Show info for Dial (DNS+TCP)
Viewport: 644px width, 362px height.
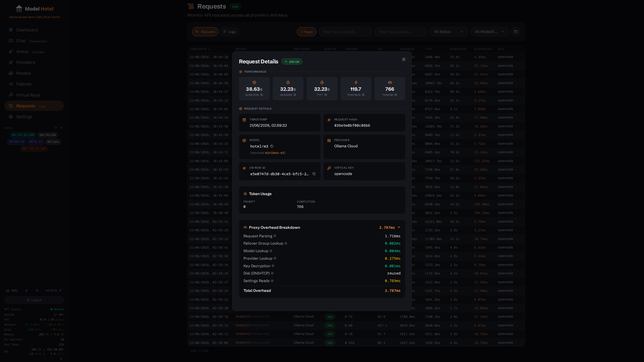tap(272, 273)
